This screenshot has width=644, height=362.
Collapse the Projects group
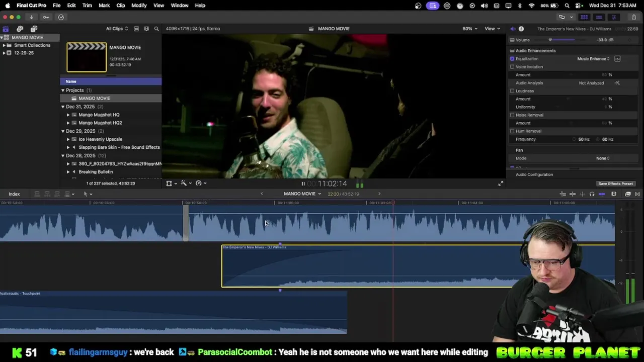[63, 90]
